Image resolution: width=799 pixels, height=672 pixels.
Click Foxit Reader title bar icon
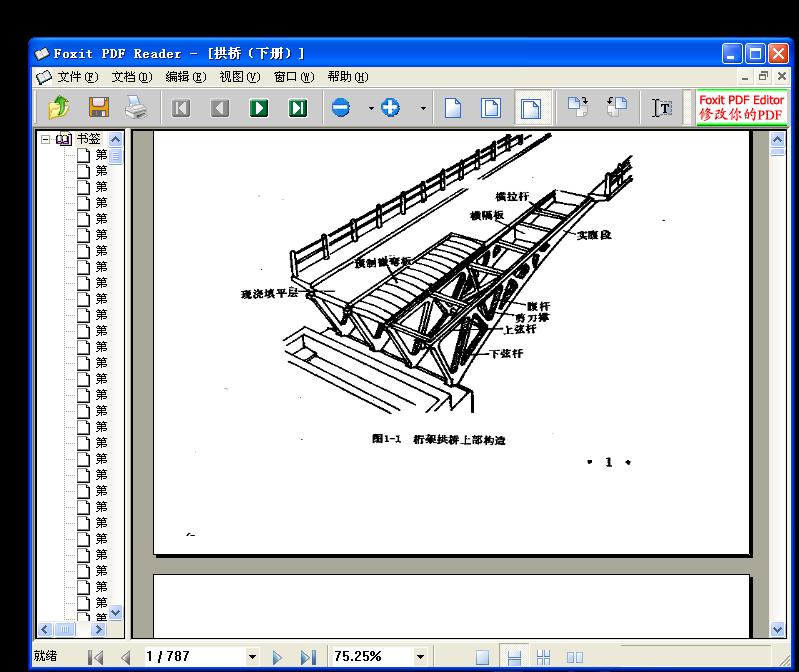[x=42, y=53]
